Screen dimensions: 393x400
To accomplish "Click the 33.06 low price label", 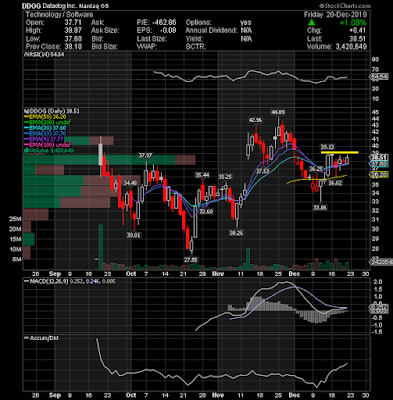I will (320, 207).
